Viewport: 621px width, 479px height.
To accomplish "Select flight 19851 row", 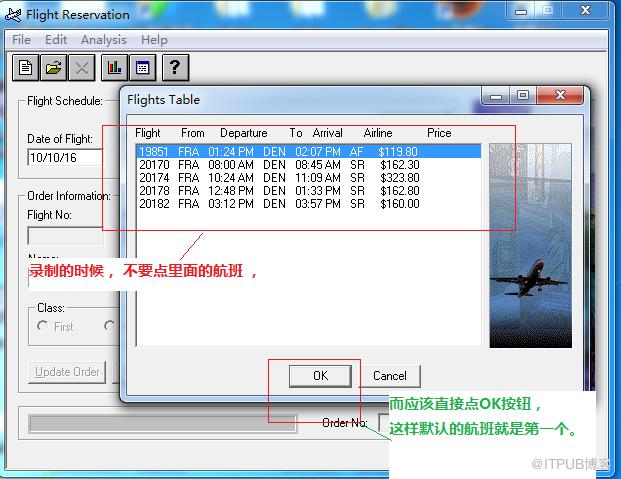I will tap(309, 151).
